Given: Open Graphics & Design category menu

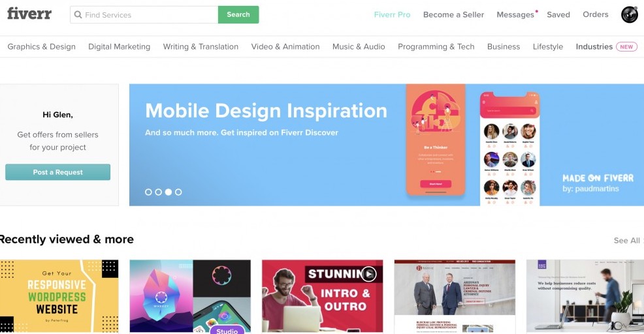Looking at the screenshot, I should 42,47.
